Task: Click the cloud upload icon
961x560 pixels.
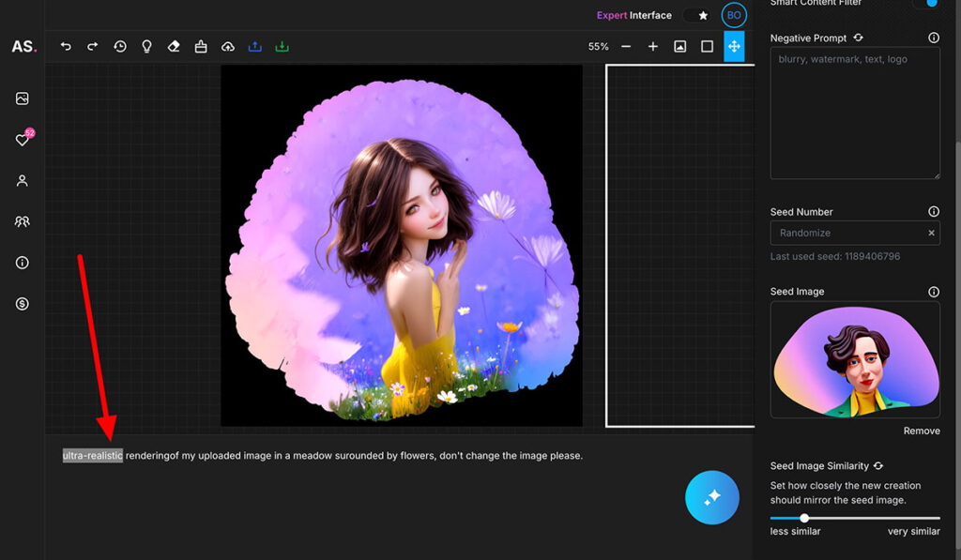Action: (x=228, y=47)
